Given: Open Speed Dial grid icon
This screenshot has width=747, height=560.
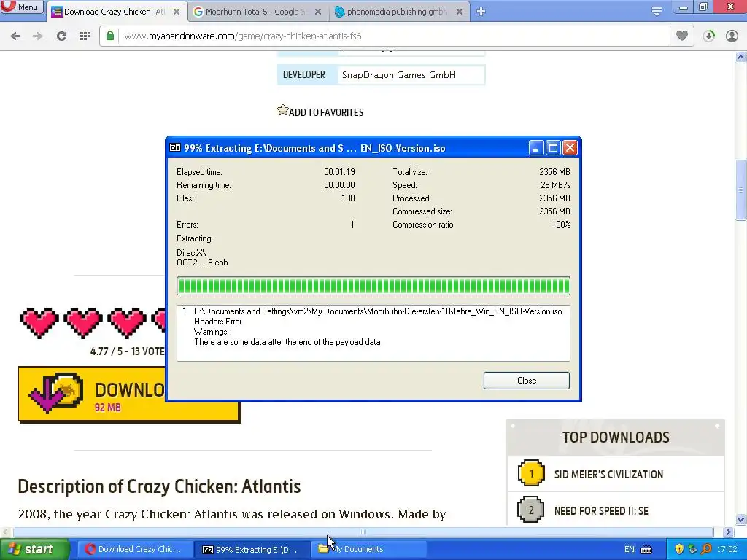Looking at the screenshot, I should pos(85,36).
